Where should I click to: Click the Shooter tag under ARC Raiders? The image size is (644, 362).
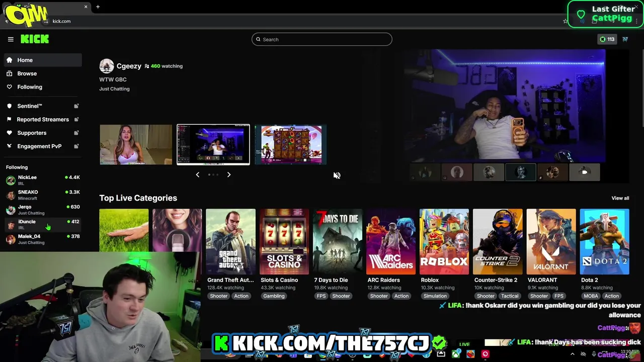[379, 296]
